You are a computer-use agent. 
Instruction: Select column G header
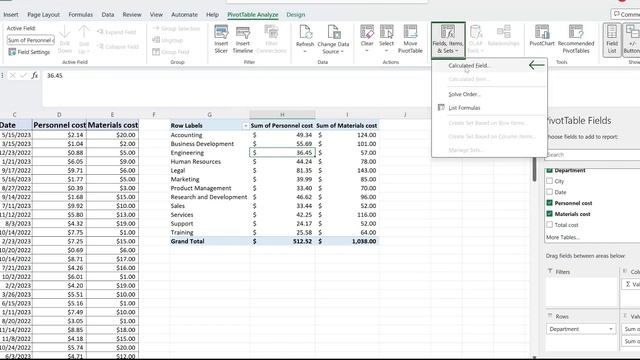209,115
